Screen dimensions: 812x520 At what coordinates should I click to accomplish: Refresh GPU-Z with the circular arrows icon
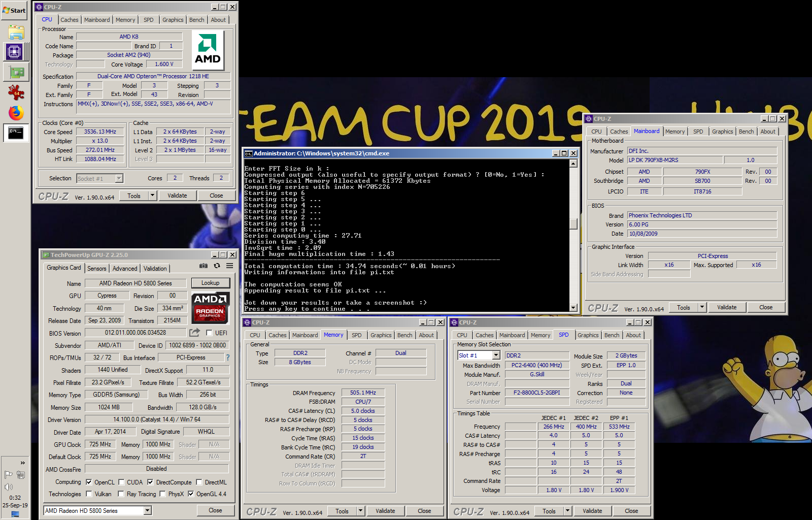tap(217, 266)
